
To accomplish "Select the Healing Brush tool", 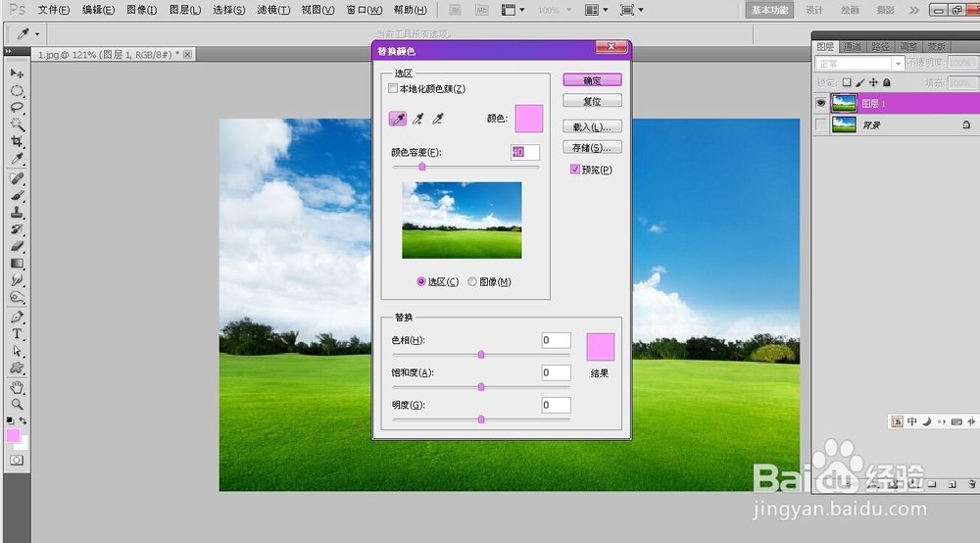I will (x=17, y=178).
